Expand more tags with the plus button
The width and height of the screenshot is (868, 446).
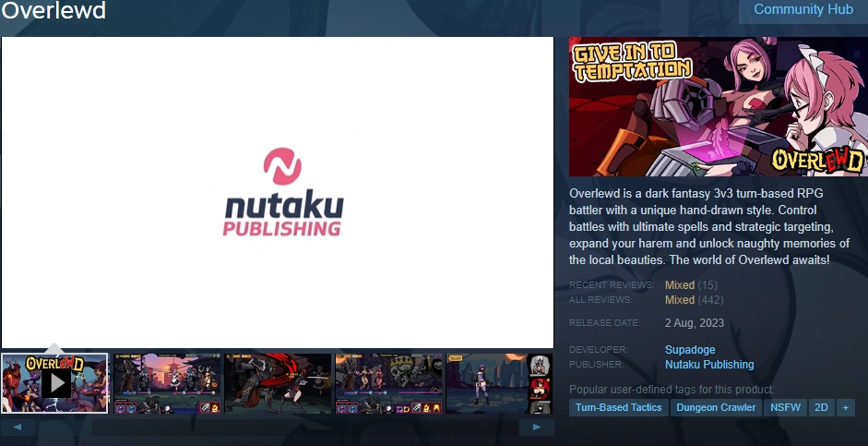845,407
